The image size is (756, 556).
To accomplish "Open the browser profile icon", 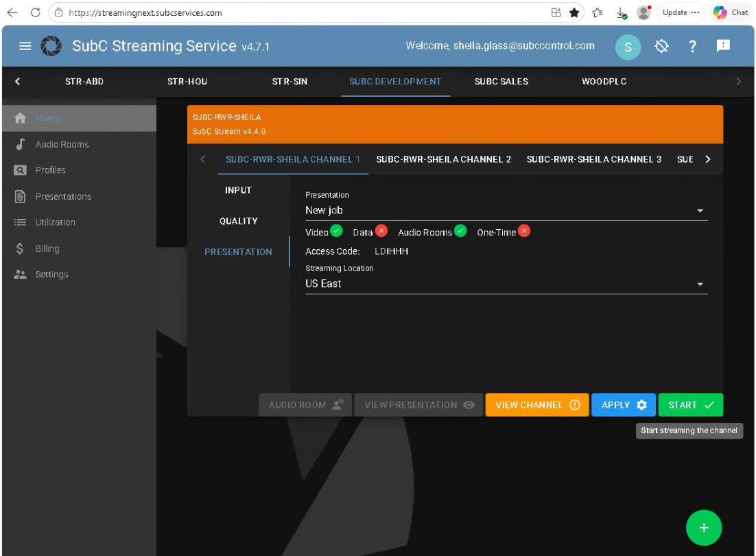I will click(x=643, y=12).
